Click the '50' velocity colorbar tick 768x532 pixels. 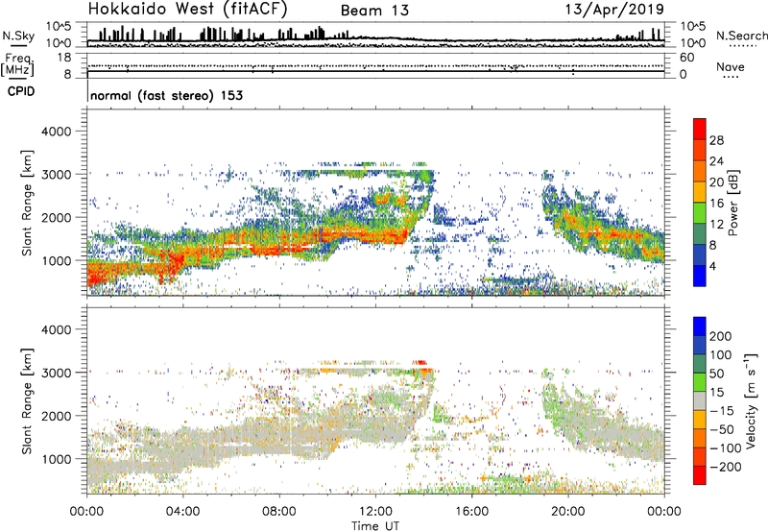click(716, 374)
